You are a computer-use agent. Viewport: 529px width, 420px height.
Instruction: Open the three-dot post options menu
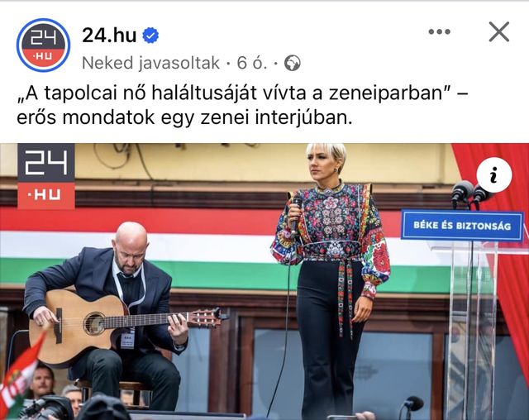(x=439, y=32)
